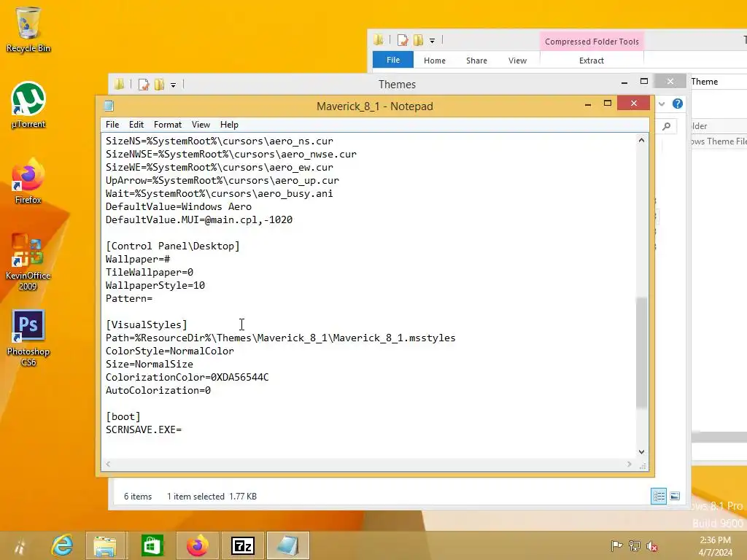The height and width of the screenshot is (560, 747).
Task: Close the Themes Explorer window
Action: point(670,82)
